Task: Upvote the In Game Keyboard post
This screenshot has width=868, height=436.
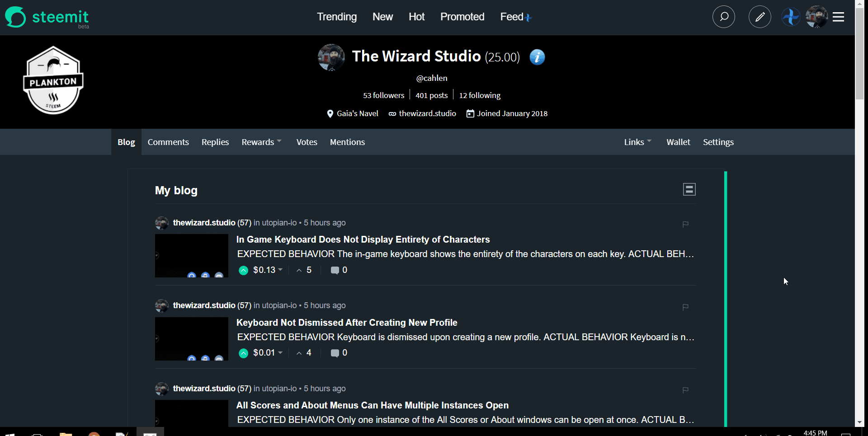Action: [243, 270]
